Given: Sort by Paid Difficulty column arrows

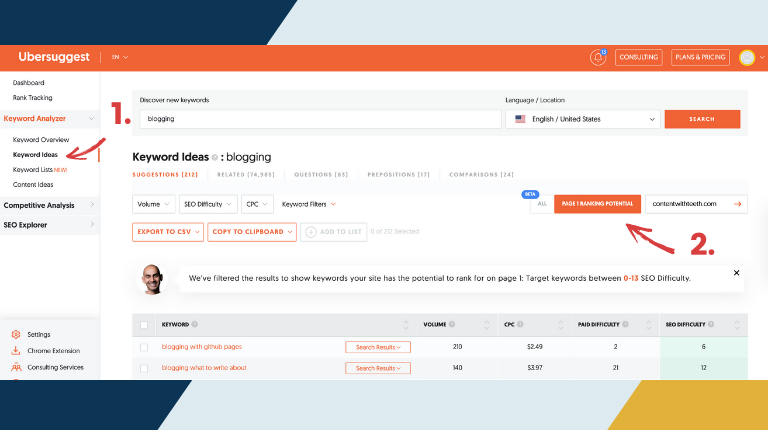Looking at the screenshot, I should (x=649, y=325).
